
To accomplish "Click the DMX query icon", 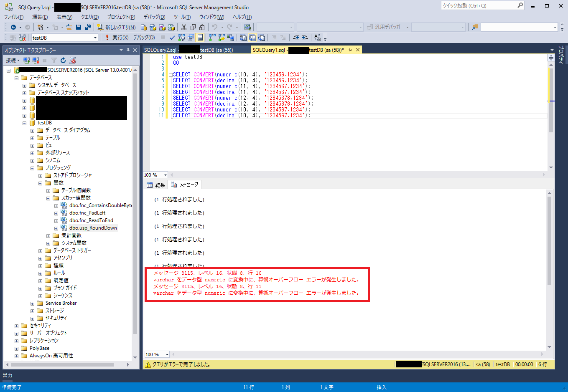I will [162, 27].
